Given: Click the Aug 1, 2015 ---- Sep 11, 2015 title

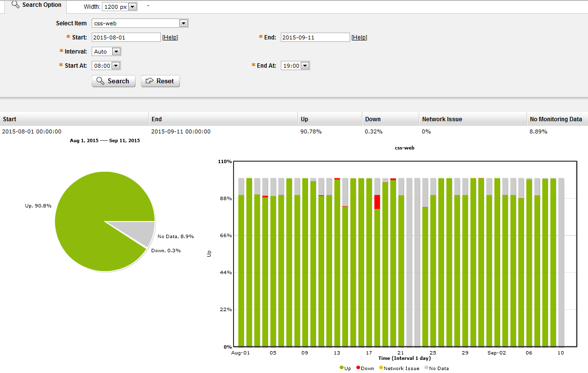Looking at the screenshot, I should coord(105,141).
